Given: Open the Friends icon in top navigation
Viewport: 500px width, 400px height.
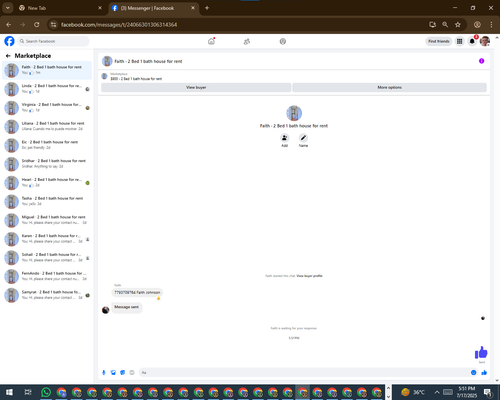Looking at the screenshot, I should 247,41.
